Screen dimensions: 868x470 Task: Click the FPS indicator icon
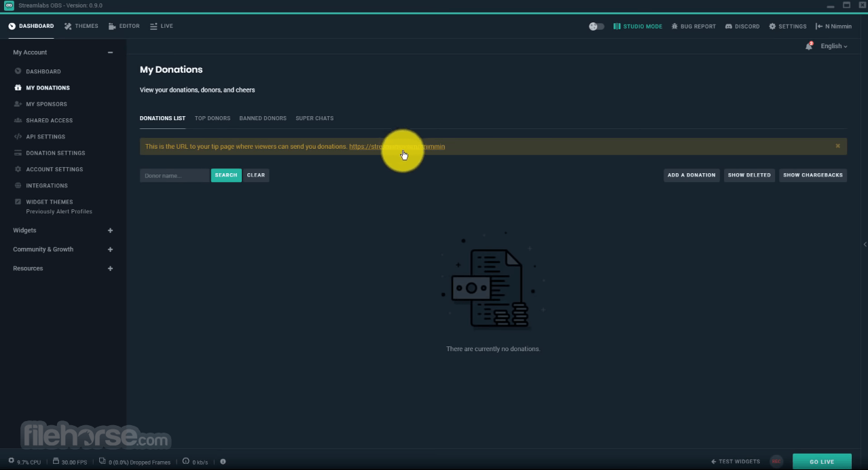tap(56, 461)
